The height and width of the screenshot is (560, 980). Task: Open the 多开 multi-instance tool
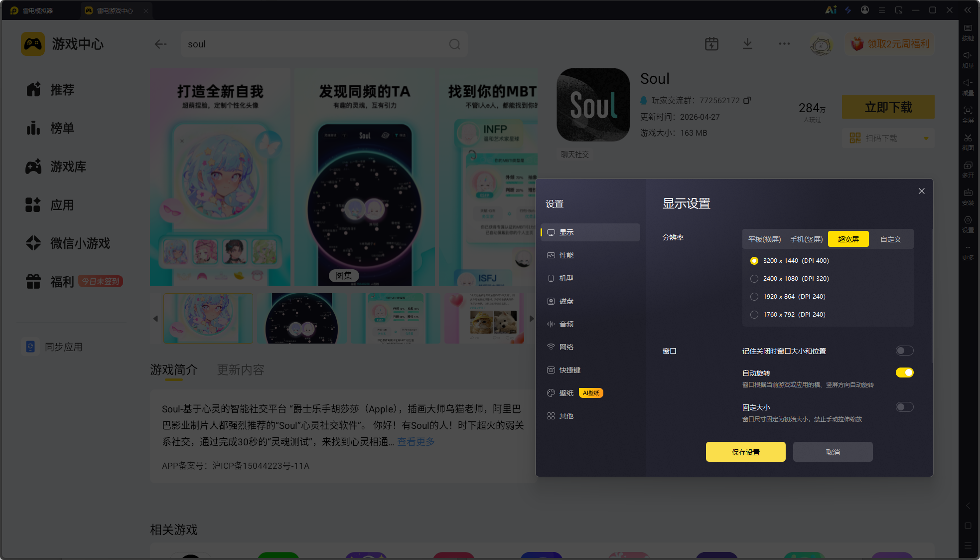pyautogui.click(x=968, y=170)
